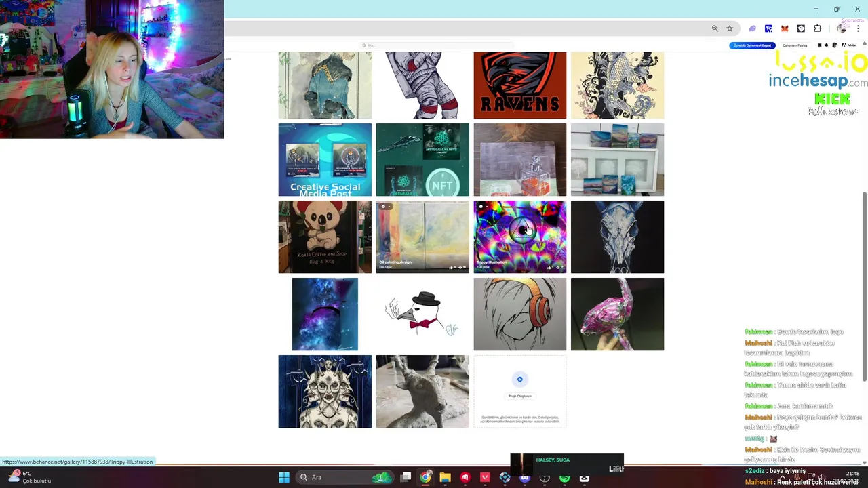Click the Adobe logo link
This screenshot has height=488, width=868.
[x=848, y=45]
